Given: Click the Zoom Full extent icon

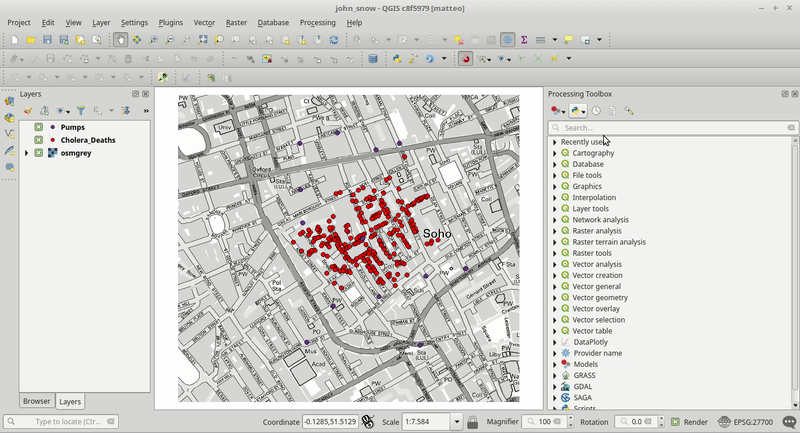Looking at the screenshot, I should click(x=203, y=40).
